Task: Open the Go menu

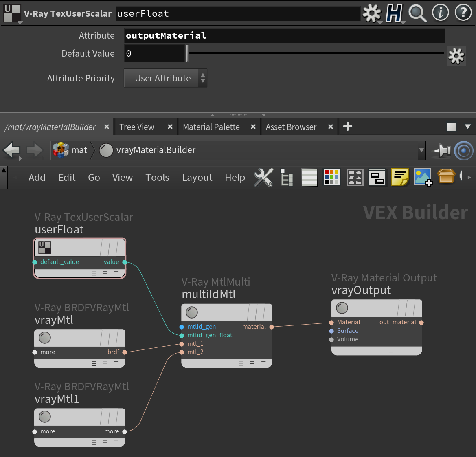Action: point(94,177)
